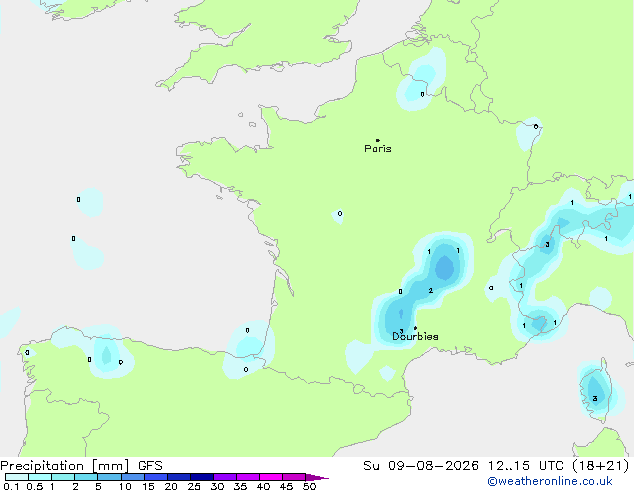
Task: Select the black dot marker above Paris
Action: (377, 140)
